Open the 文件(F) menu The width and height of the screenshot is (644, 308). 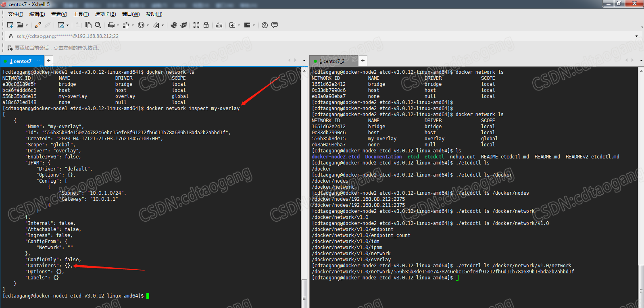[15, 14]
